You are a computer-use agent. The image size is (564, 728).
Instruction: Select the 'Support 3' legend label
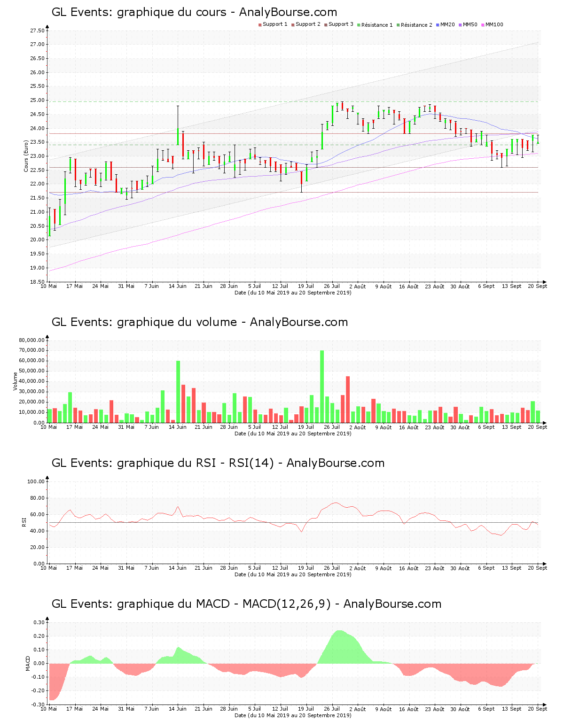point(341,24)
